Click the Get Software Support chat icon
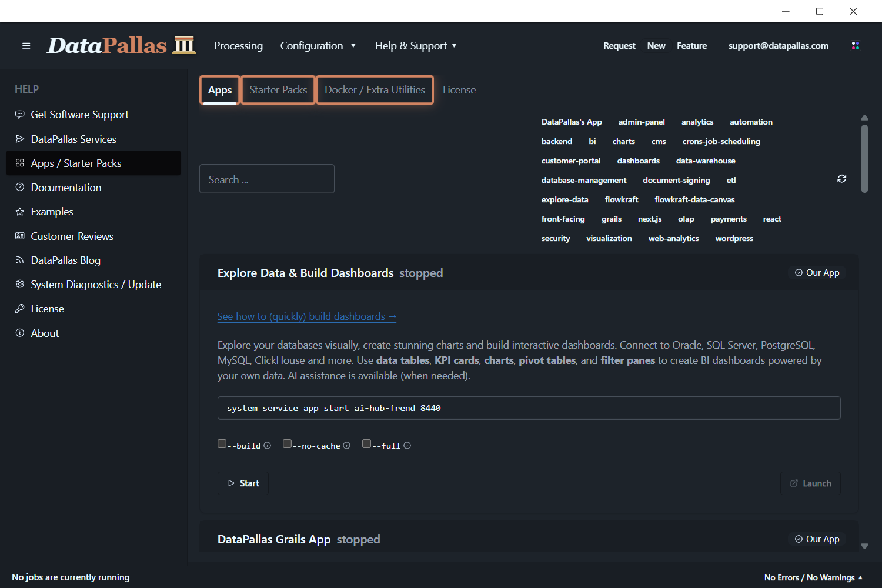 (20, 115)
